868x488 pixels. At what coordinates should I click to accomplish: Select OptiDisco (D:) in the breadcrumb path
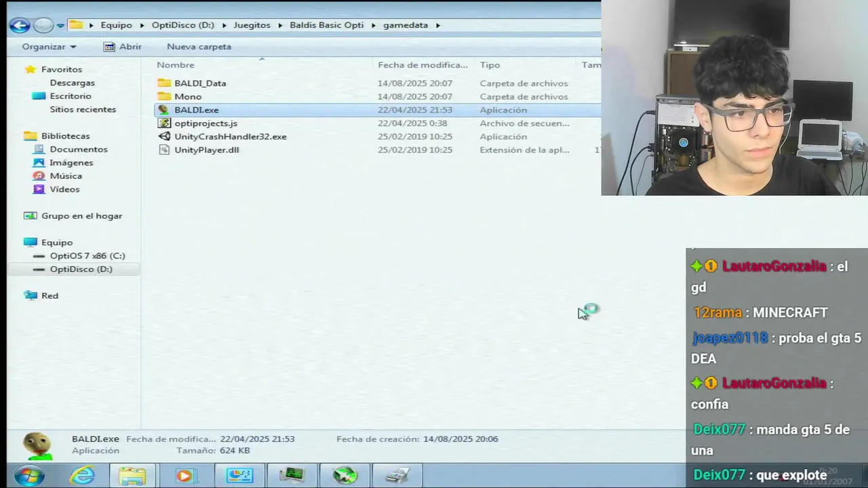pyautogui.click(x=182, y=25)
